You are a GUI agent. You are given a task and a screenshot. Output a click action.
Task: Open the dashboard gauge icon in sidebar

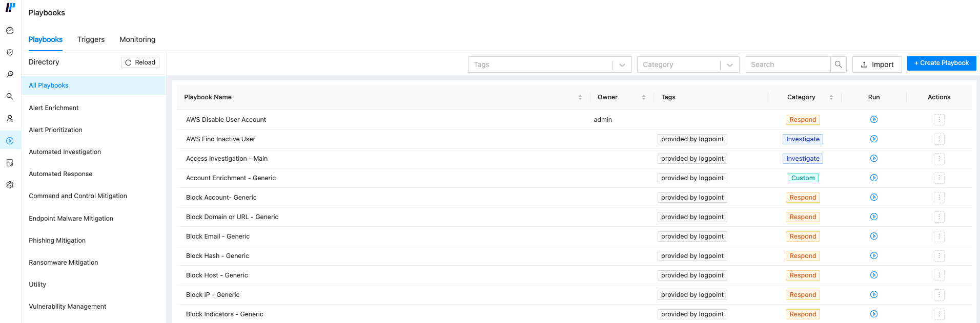(10, 31)
